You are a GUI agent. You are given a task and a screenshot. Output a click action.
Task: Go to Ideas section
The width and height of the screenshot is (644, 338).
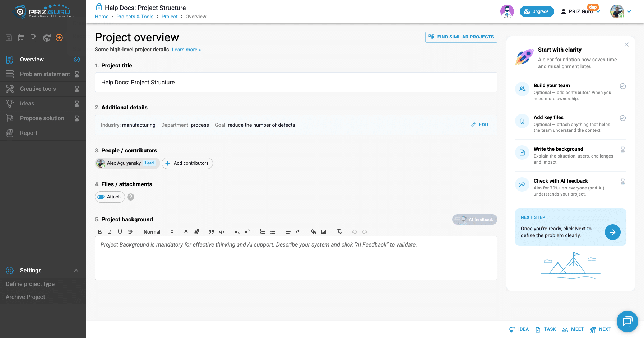[x=43, y=104]
